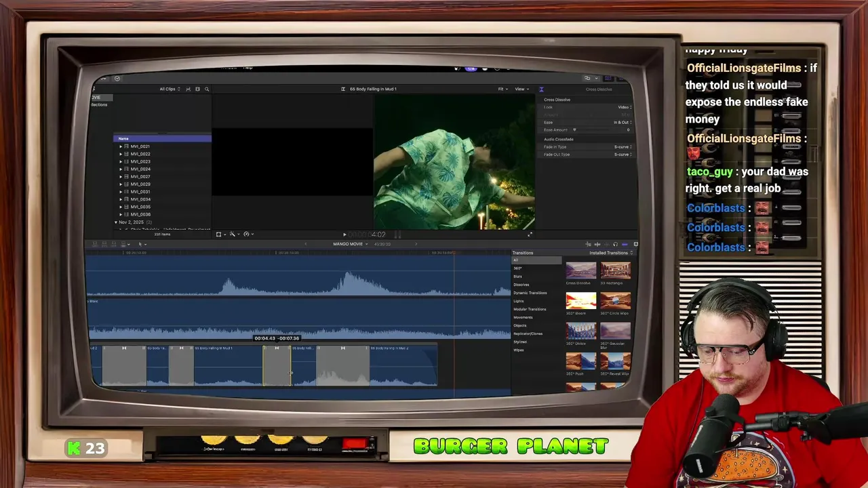This screenshot has height=488, width=868.
Task: Open the Fade In Type S-curve dropdown
Action: click(x=623, y=146)
